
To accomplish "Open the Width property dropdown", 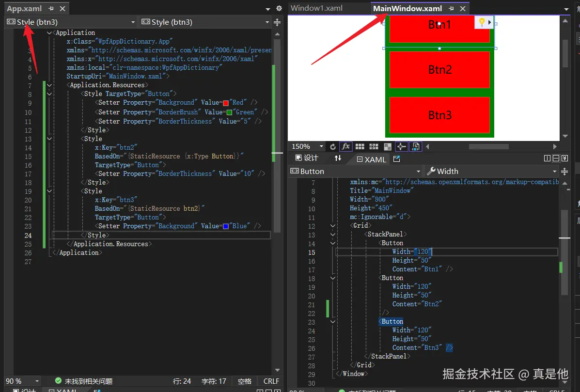I will pos(554,172).
